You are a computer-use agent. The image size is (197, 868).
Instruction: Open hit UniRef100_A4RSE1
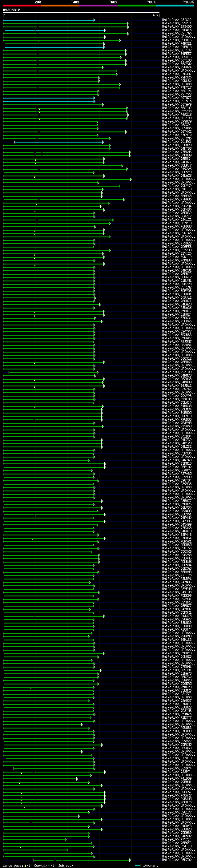coord(177,43)
